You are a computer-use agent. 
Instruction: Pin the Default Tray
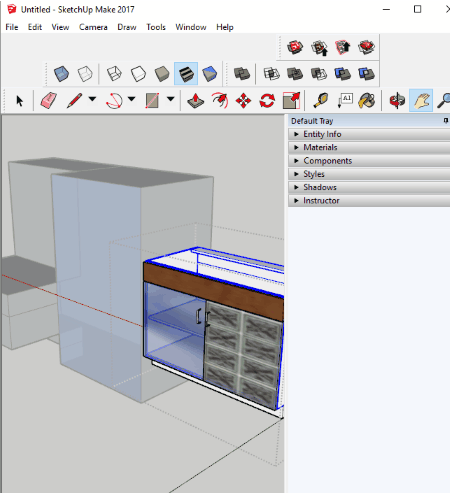(x=445, y=121)
